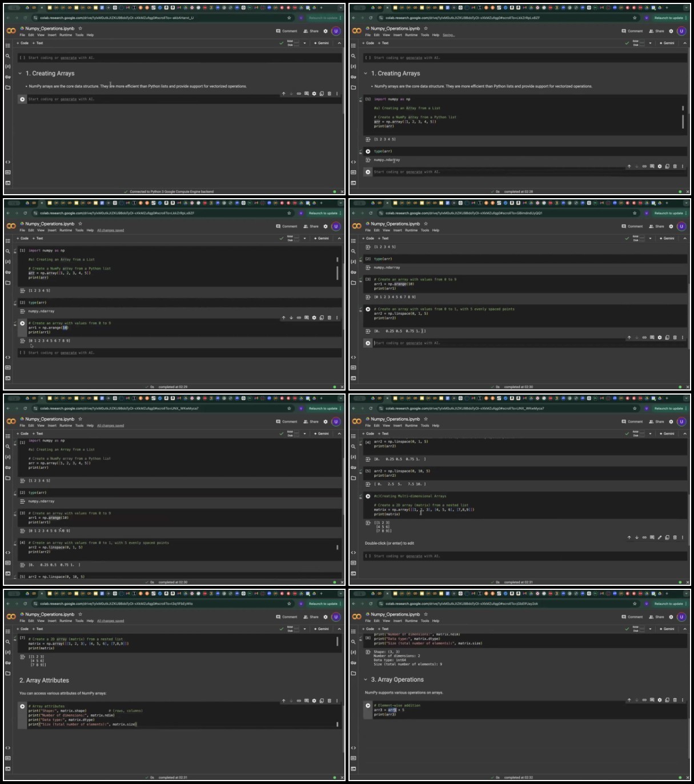Click 'All changes saved' in the '2. Array Attributes' window
The image size is (694, 784).
coord(110,621)
